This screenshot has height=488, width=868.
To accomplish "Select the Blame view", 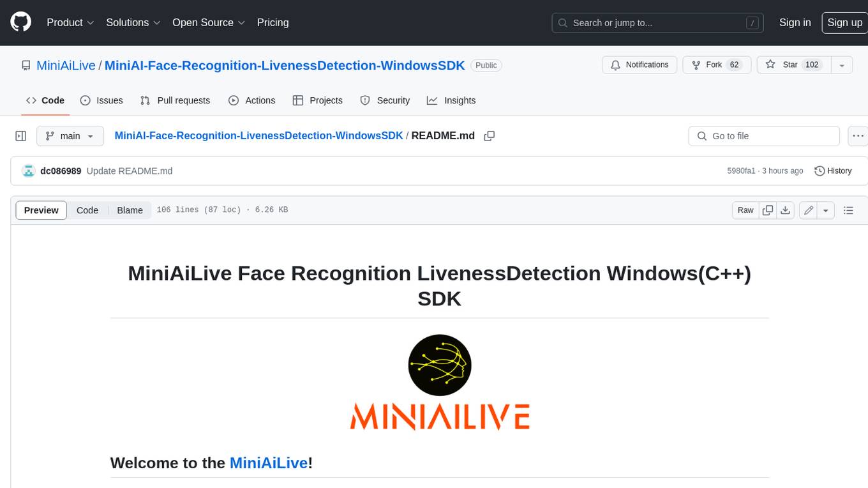I will click(x=130, y=210).
